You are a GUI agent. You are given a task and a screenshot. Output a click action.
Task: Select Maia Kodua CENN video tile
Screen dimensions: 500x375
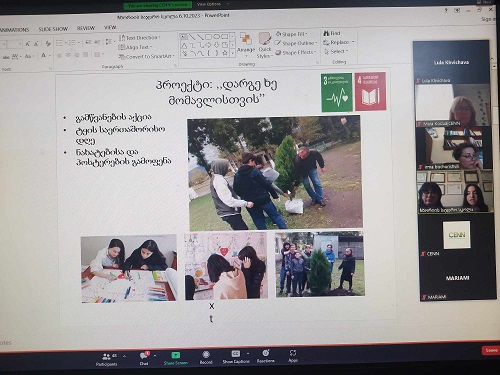pos(453,106)
